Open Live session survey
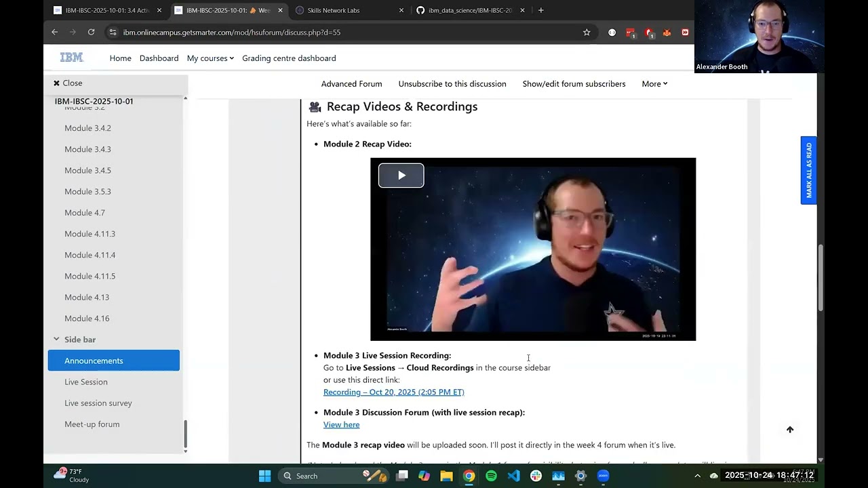The width and height of the screenshot is (868, 488). coord(98,403)
